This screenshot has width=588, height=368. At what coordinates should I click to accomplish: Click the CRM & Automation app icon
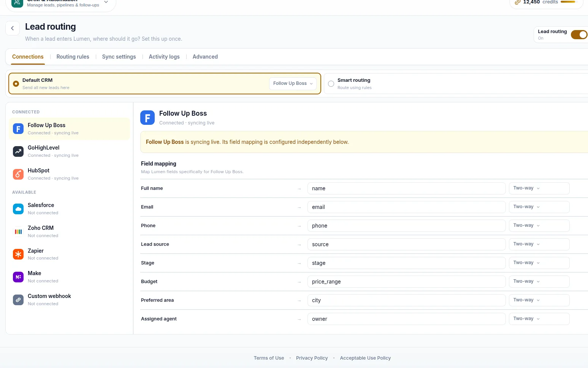coord(17,2)
